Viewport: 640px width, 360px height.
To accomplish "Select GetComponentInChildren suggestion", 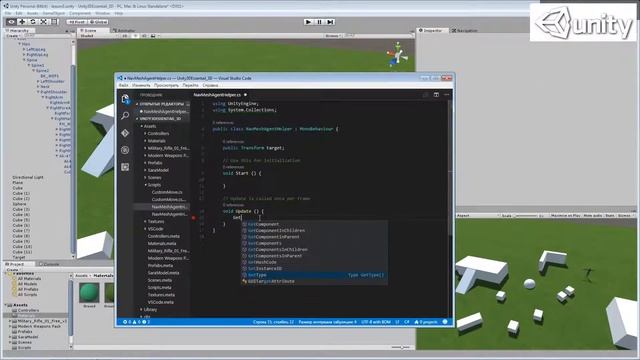I will click(x=314, y=231).
